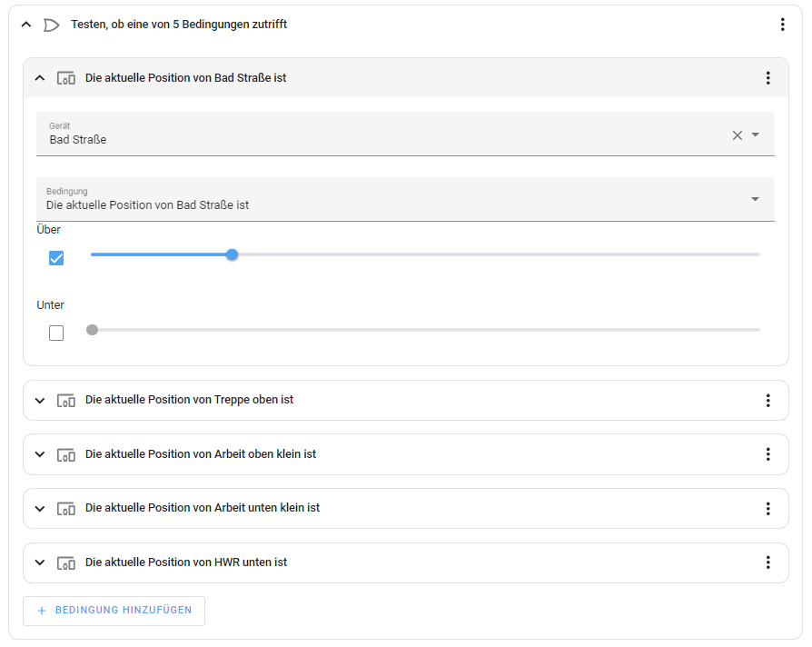Open three-dot menu of Arbeit oben klein condition

(x=767, y=454)
